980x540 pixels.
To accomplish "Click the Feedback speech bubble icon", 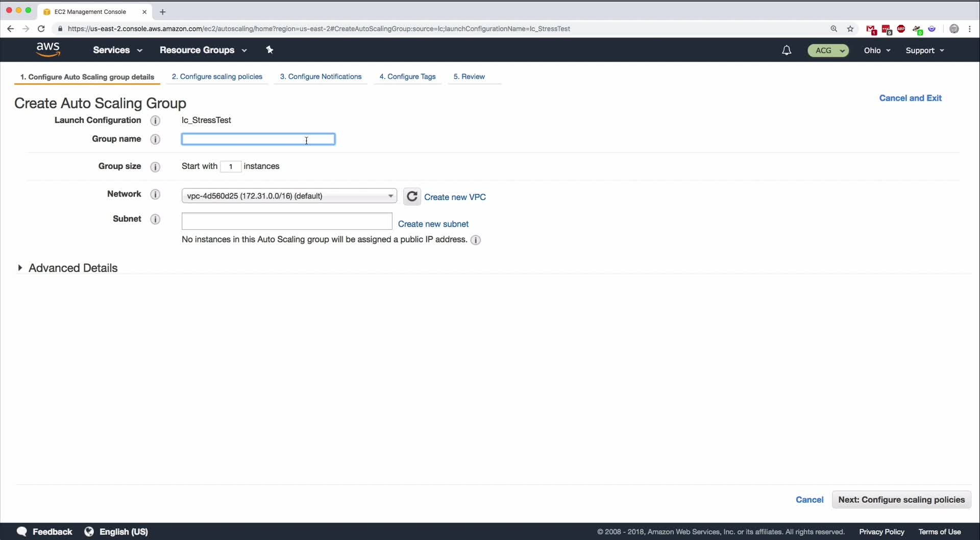I will [x=22, y=531].
